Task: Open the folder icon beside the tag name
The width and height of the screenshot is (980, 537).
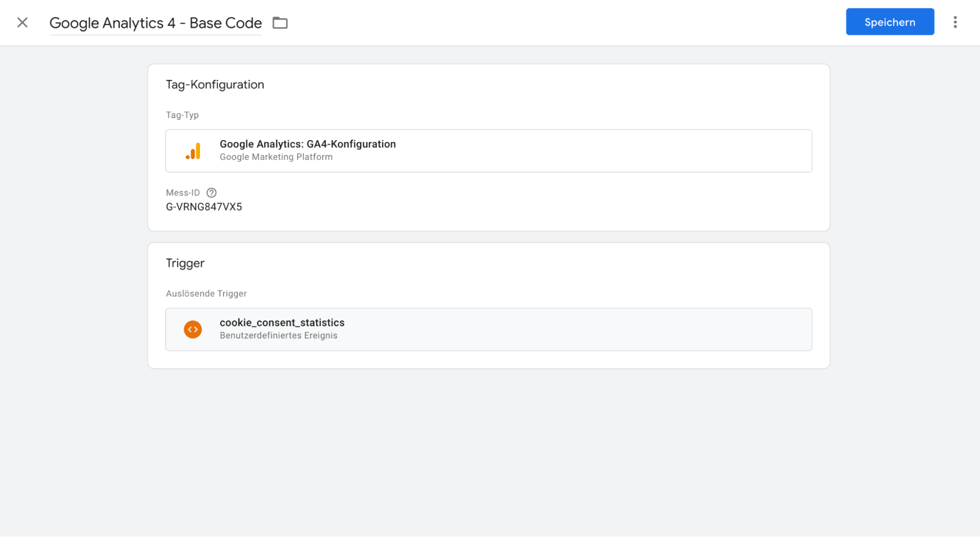Action: (280, 23)
